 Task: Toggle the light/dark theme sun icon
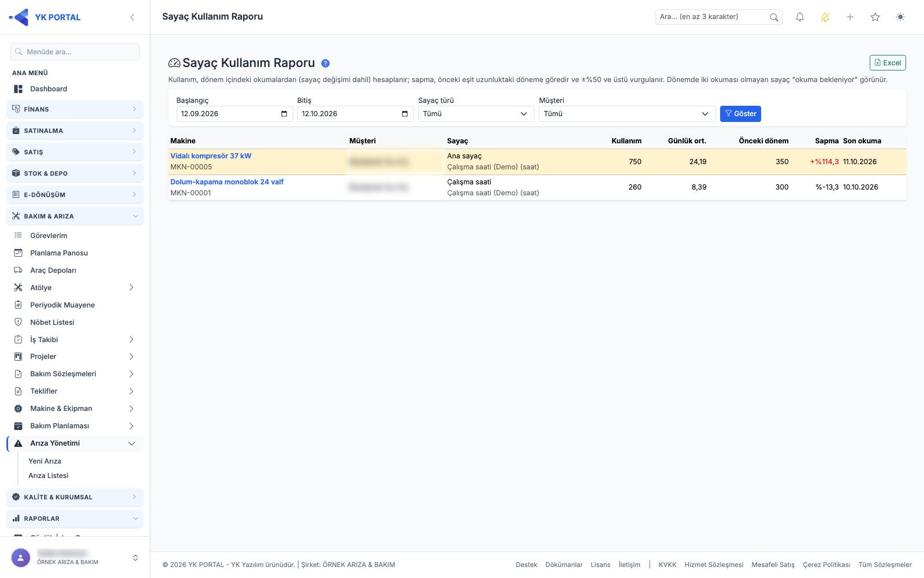tap(900, 17)
